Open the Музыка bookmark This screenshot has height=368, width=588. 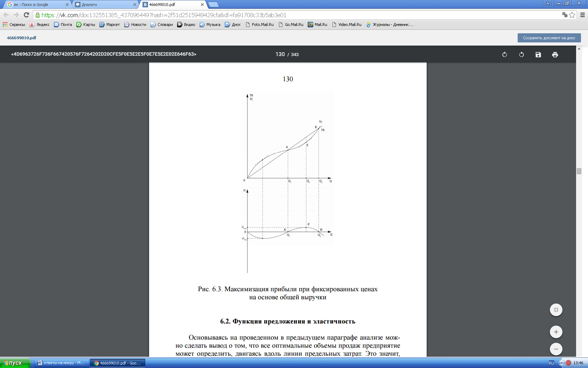click(210, 25)
